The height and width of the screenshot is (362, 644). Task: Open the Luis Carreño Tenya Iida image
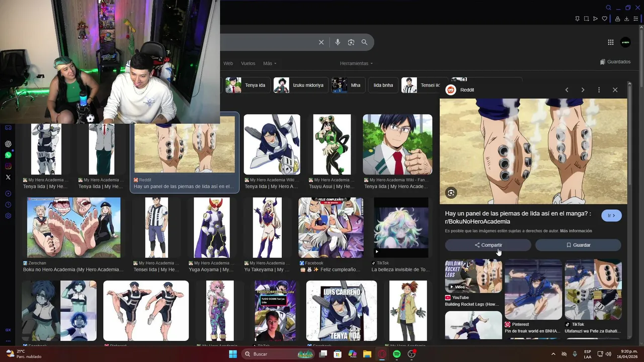[341, 311]
